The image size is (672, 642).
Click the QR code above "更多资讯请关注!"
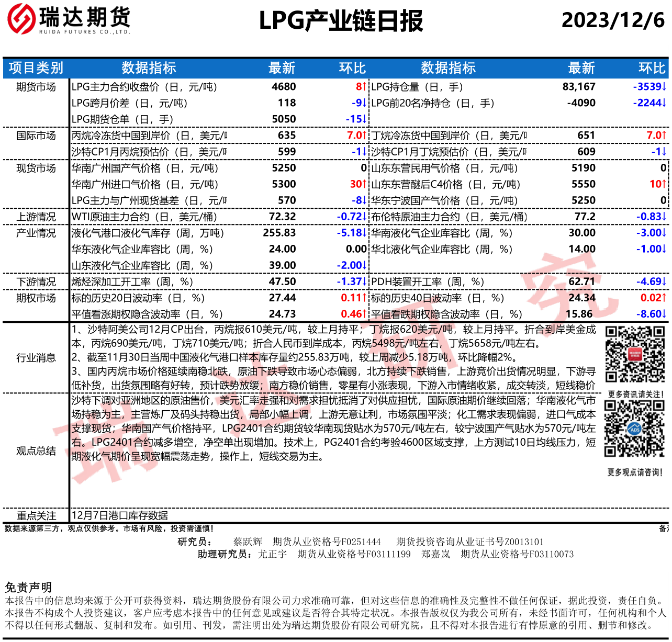tap(635, 355)
